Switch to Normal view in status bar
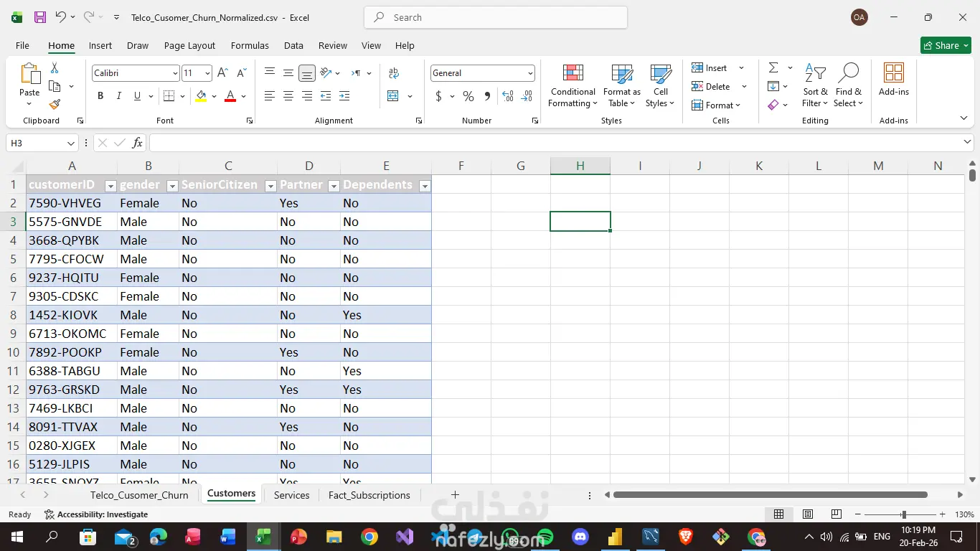This screenshot has width=980, height=551. (779, 514)
